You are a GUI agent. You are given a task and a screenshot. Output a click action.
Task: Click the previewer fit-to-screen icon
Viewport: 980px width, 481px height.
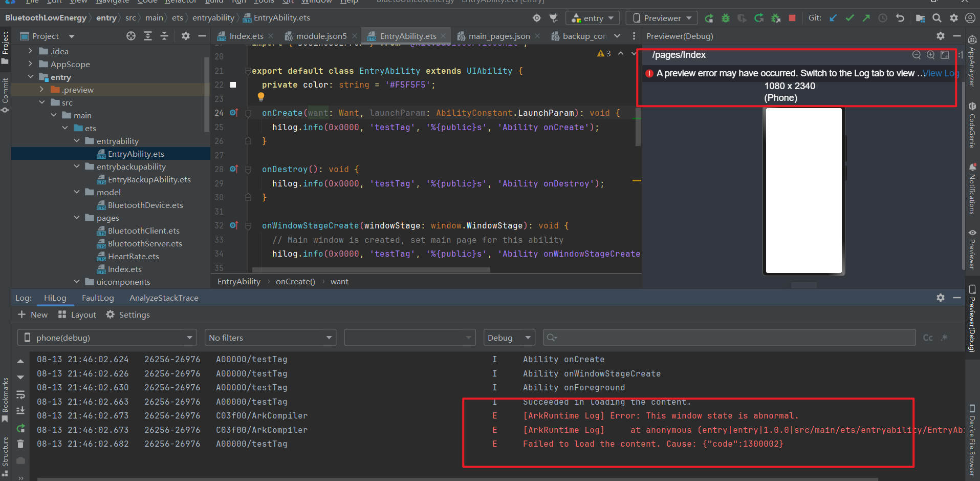[945, 55]
